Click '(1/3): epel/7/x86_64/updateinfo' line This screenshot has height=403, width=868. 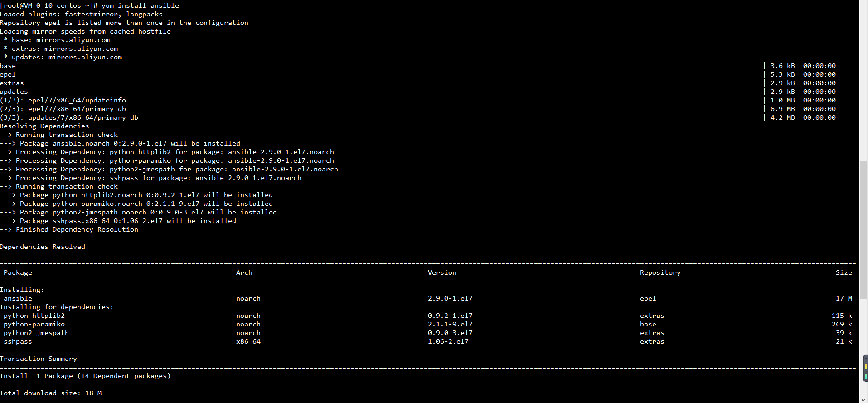pyautogui.click(x=63, y=100)
